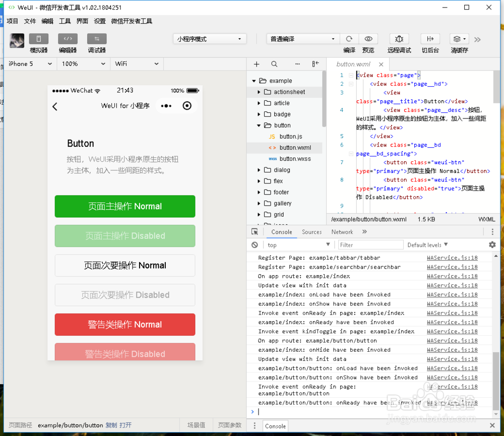The height and width of the screenshot is (436, 504).
Task: Collapse the button folder
Action: [x=259, y=126]
